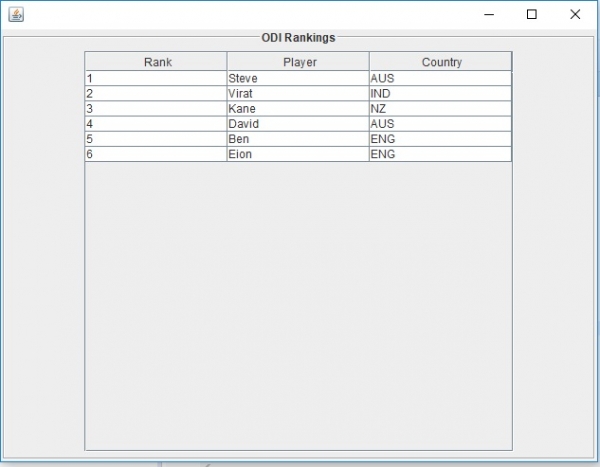Click the Player column header
The image size is (600, 467).
point(298,62)
